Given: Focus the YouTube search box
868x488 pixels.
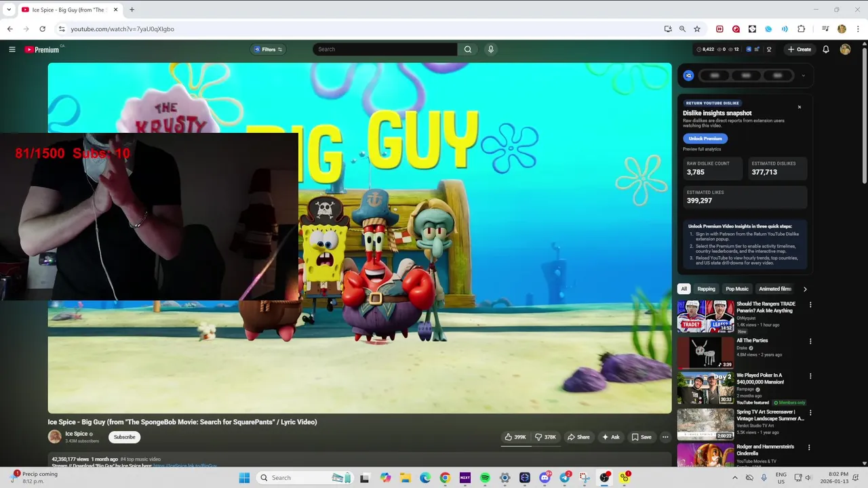Looking at the screenshot, I should 384,49.
